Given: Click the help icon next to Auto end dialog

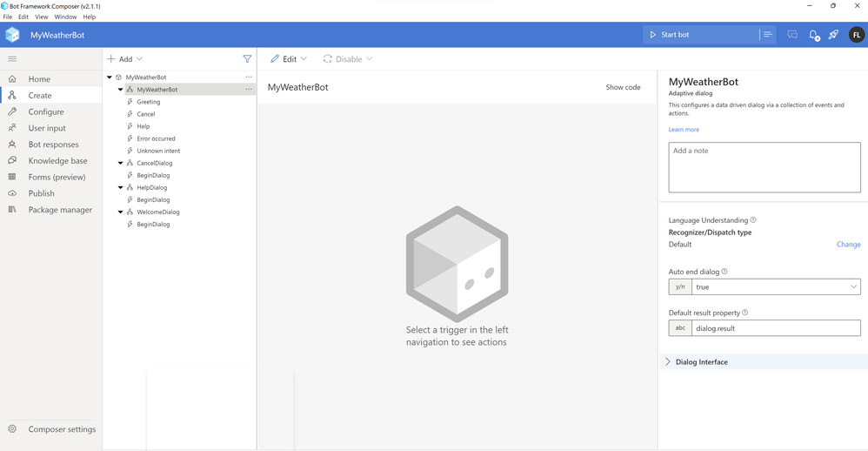Looking at the screenshot, I should (x=724, y=272).
